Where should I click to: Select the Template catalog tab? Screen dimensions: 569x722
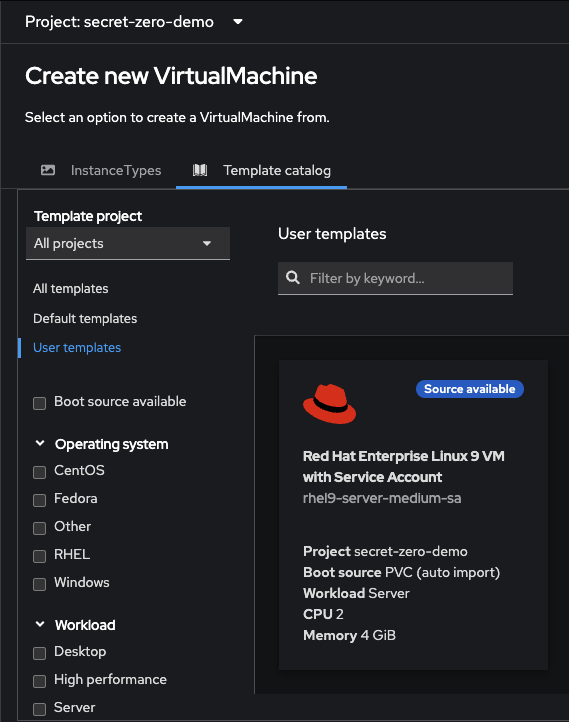261,170
